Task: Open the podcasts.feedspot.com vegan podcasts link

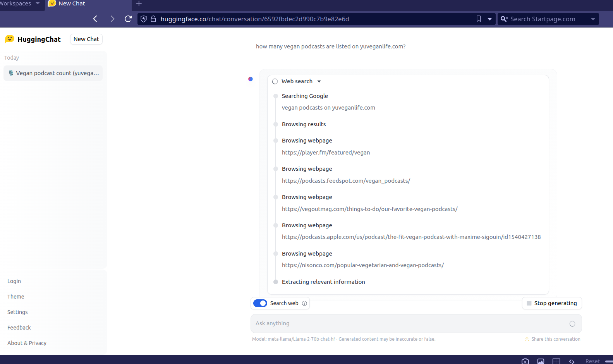Action: click(346, 181)
